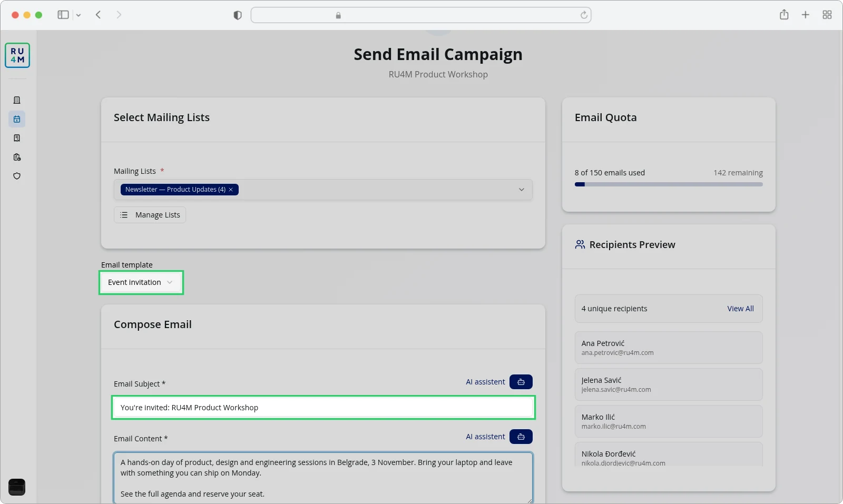
Task: Expand Safari sidebar options chevron
Action: pos(79,15)
